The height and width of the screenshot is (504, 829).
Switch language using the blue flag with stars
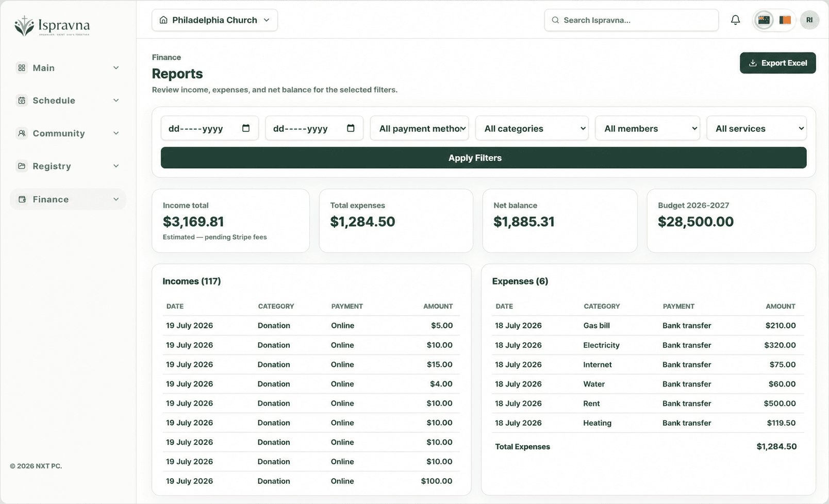(x=764, y=20)
